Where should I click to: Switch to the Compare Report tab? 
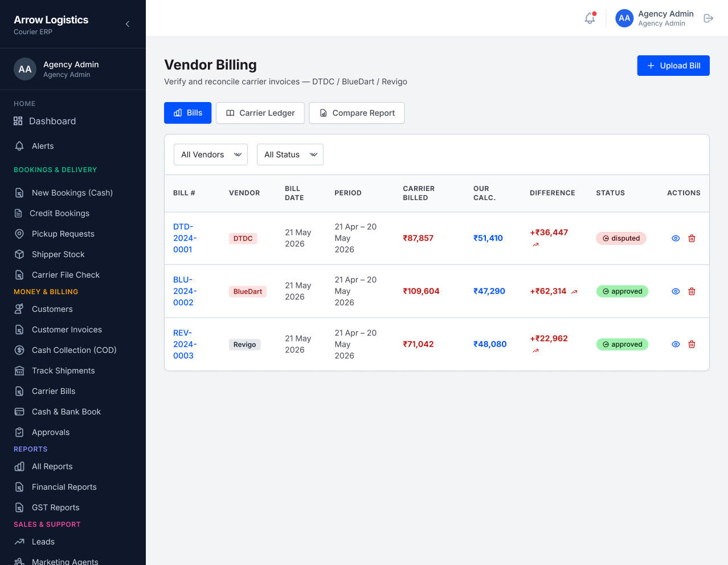pyautogui.click(x=357, y=113)
